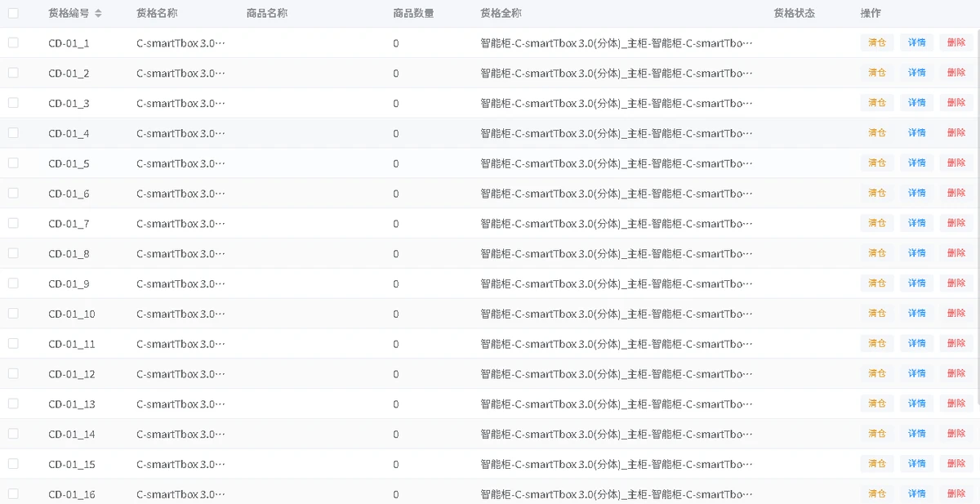Tick the checkbox for CD-01_5
This screenshot has width=980, height=504.
pos(13,163)
